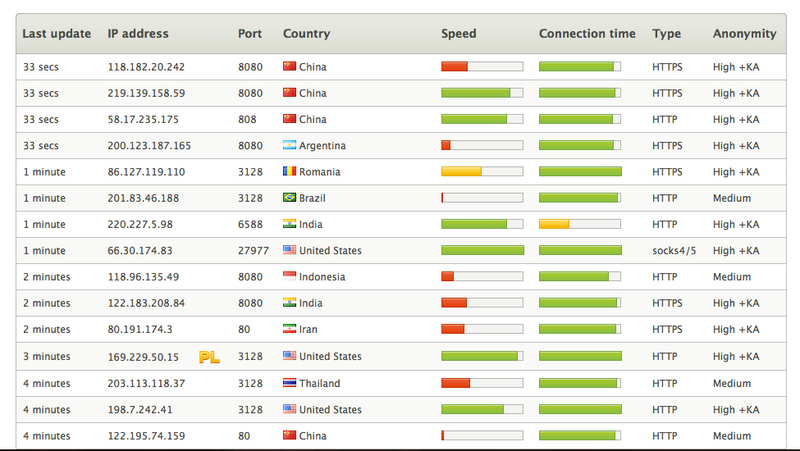Click the China flag icon for 118.182.20.242
This screenshot has width=800, height=451.
tap(289, 66)
